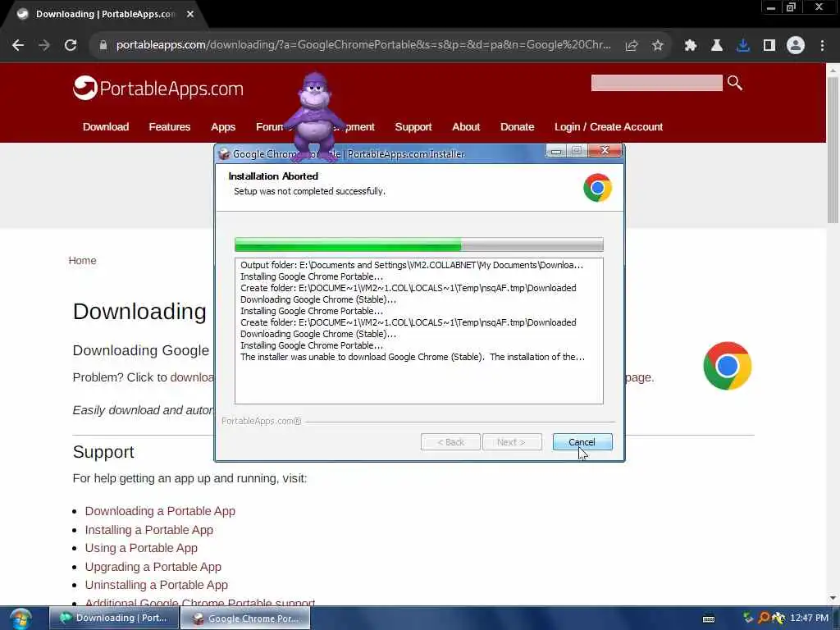840x630 pixels.
Task: Click the large Chrome logo on webpage
Action: [727, 366]
